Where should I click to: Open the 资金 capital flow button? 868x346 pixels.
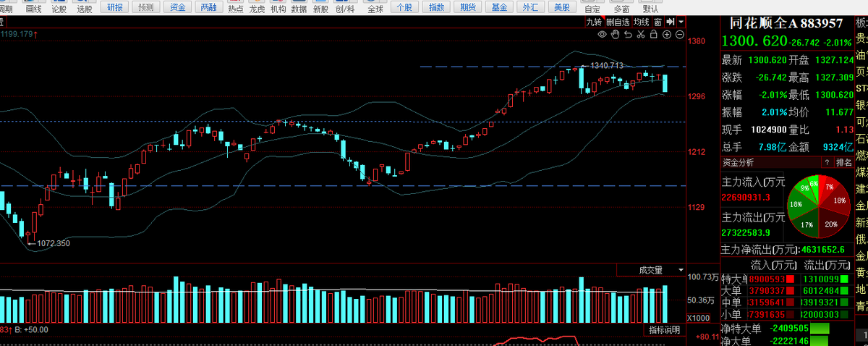click(x=177, y=7)
